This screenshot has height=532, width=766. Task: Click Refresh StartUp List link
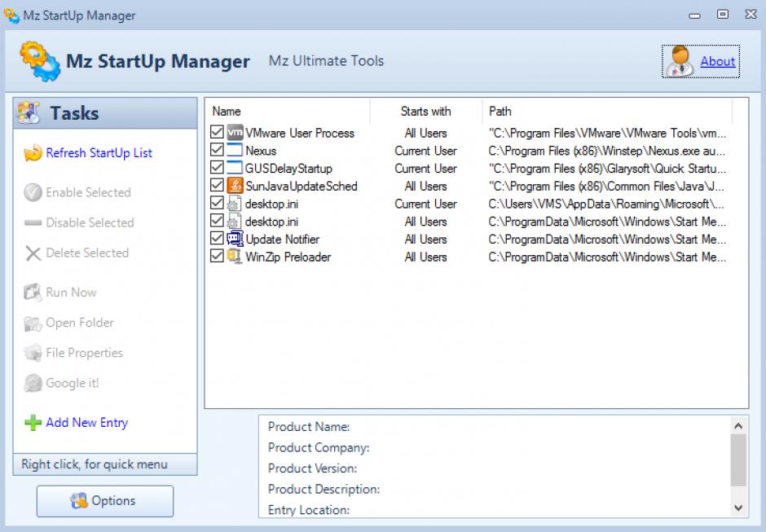coord(99,153)
